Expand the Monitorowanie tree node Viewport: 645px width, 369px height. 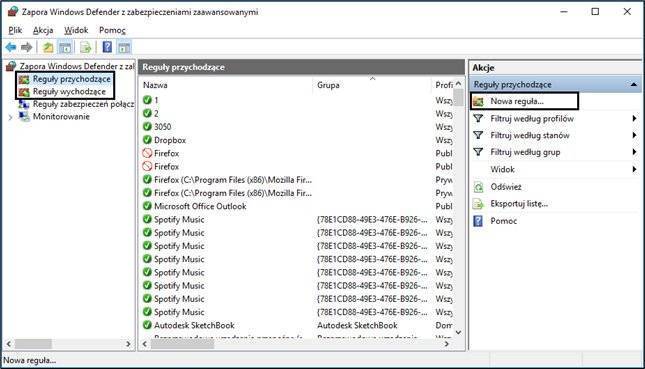pos(10,117)
